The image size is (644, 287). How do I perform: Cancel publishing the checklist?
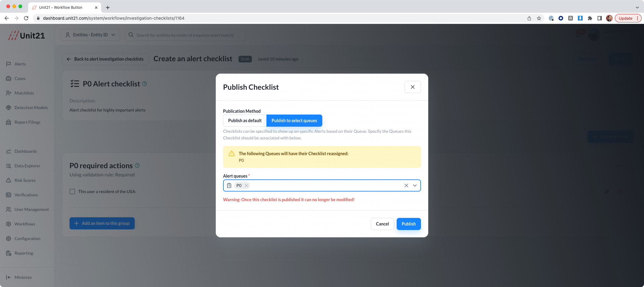(x=382, y=224)
